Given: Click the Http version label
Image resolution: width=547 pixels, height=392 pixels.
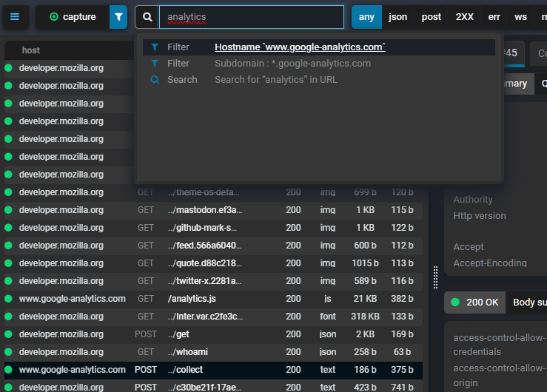Looking at the screenshot, I should pos(480,216).
